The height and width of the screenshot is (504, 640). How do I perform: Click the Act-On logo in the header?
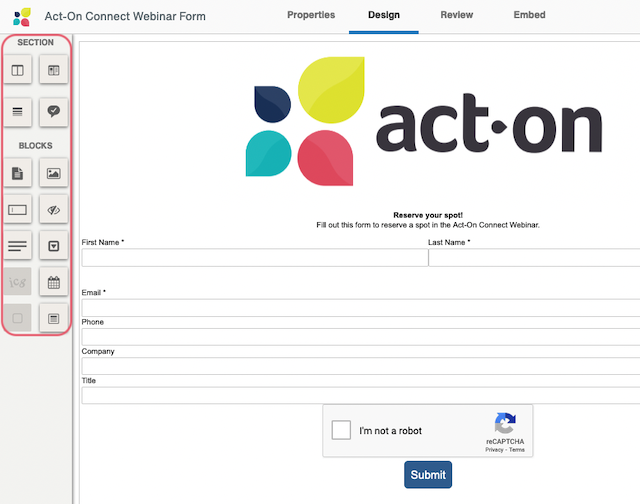(x=22, y=17)
